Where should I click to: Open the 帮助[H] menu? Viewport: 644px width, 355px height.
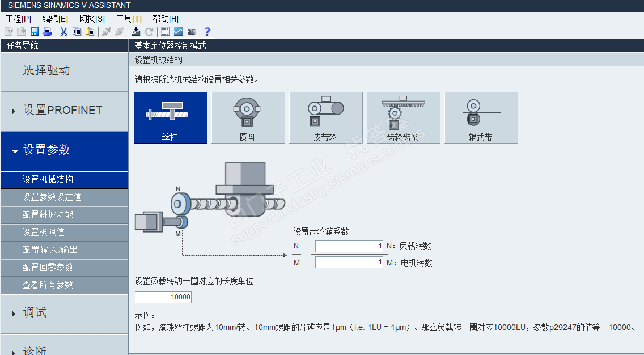[x=166, y=19]
